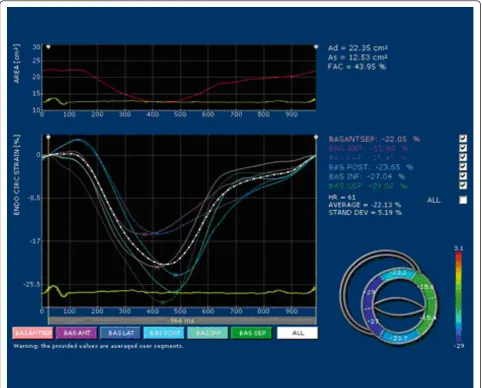Uncheck the BASANTSEP curve checkbox
The height and width of the screenshot is (388, 482).
pyautogui.click(x=463, y=138)
